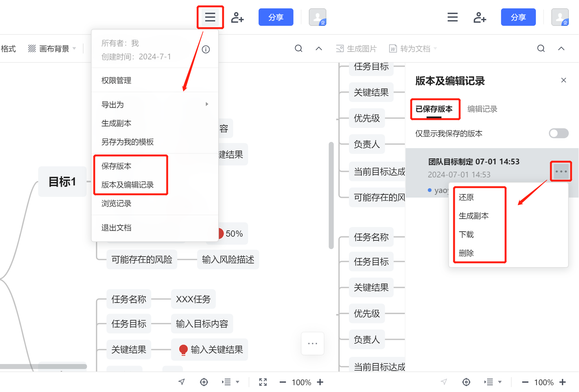Choose 还原 in the version options menu
This screenshot has height=392, width=579.
(508, 197)
